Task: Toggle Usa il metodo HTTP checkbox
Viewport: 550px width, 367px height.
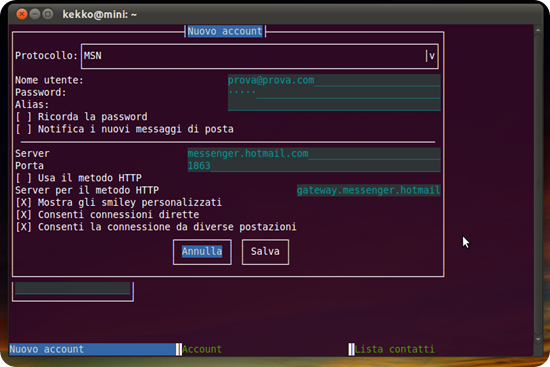Action: coord(24,178)
